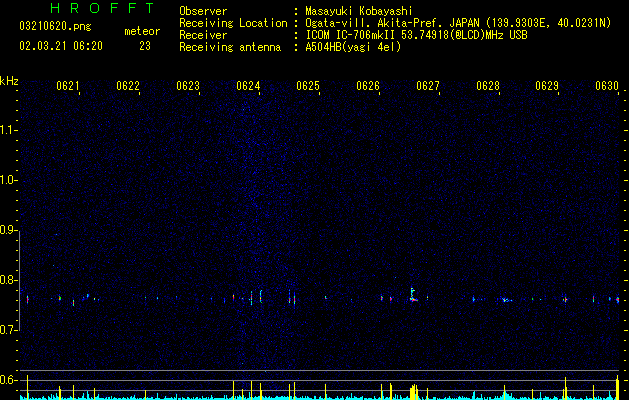Click the 0.9 kHz axis label
This screenshot has width=629, height=400.
point(9,230)
